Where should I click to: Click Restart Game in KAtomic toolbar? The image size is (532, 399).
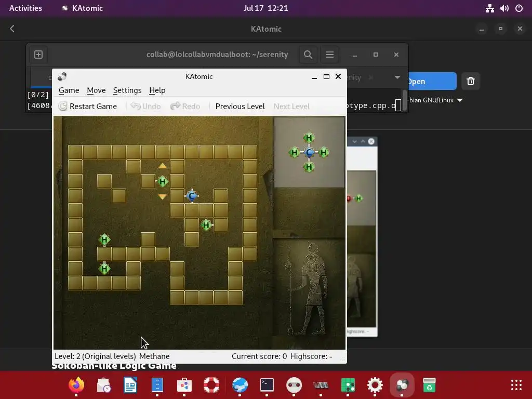[87, 106]
